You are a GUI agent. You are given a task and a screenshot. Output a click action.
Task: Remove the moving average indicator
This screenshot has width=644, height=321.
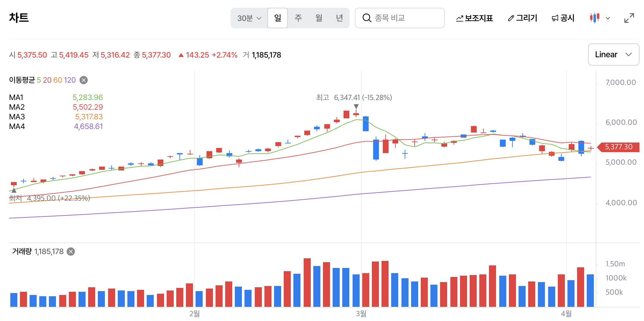point(84,80)
